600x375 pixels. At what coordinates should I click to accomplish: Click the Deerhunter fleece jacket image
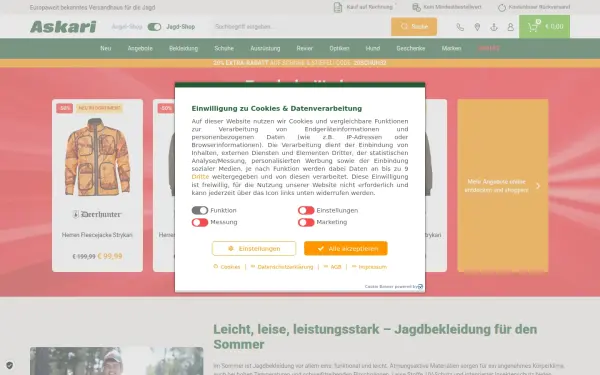(98, 157)
